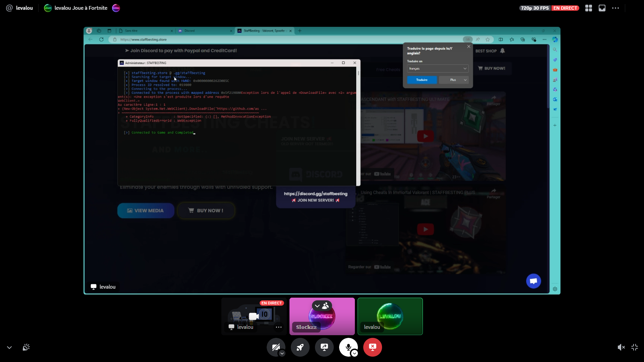
Task: Click the Slockzz avatar in the header
Action: tap(116, 8)
